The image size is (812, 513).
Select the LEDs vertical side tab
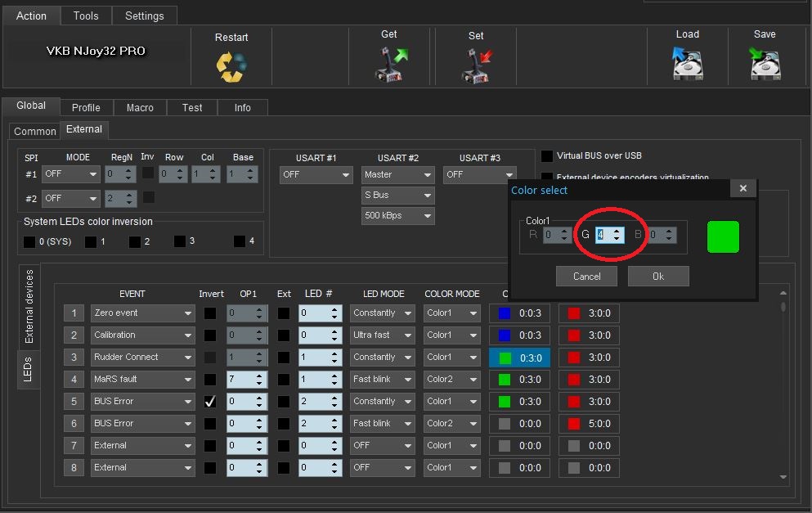tap(28, 369)
